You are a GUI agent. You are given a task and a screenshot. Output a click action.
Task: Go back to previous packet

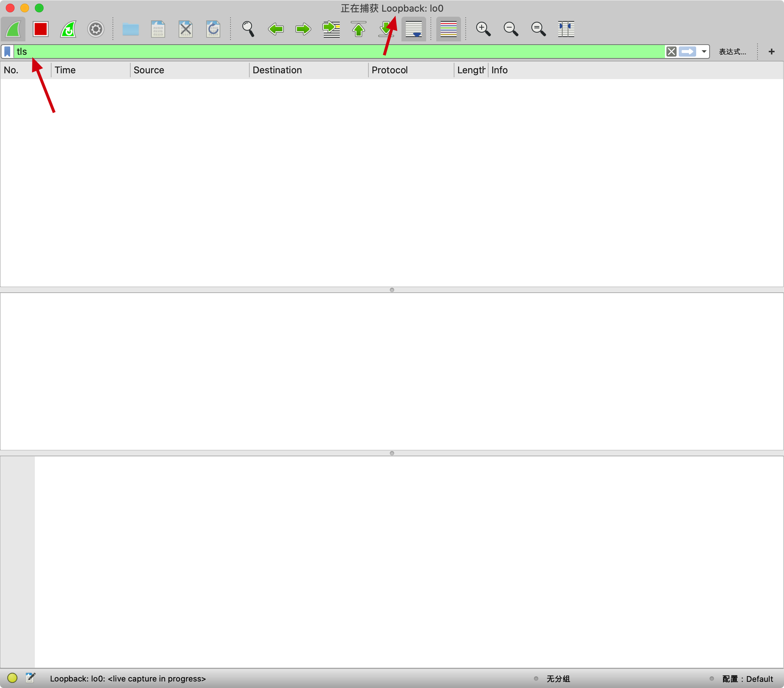[x=276, y=29]
